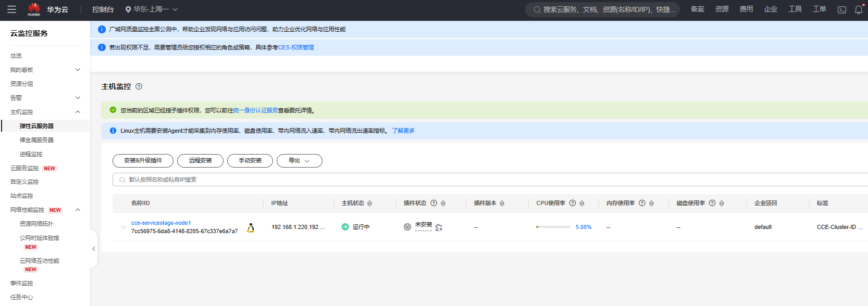
Task: Click the 远程安装 button
Action: tap(200, 161)
